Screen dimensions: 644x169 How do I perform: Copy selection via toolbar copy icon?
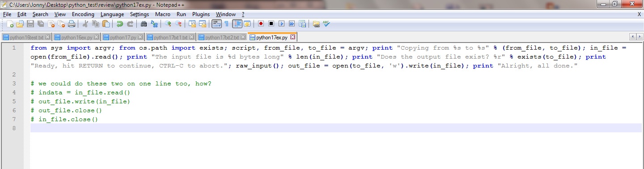click(x=96, y=24)
